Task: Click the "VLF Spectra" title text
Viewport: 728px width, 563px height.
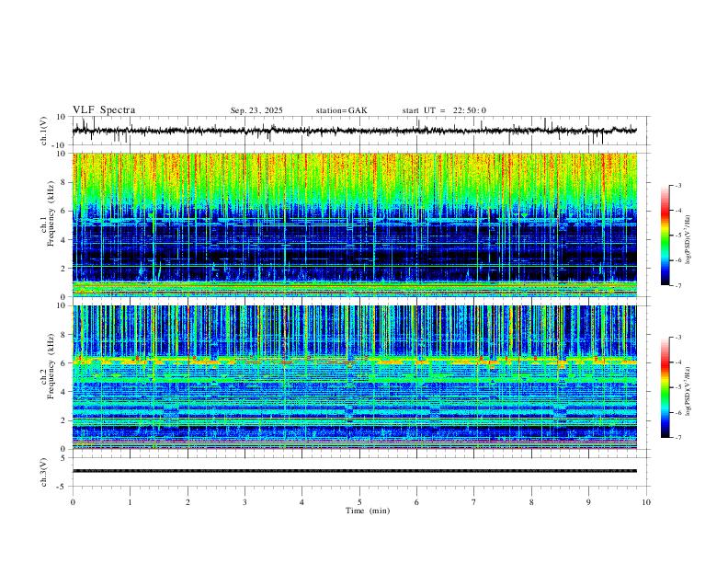Action: [x=104, y=110]
